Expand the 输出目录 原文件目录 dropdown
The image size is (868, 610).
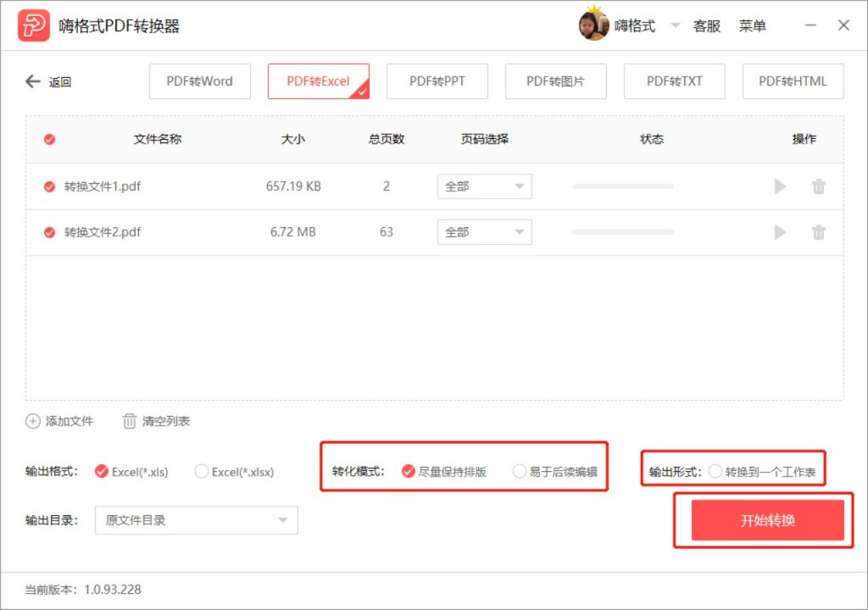(x=197, y=520)
